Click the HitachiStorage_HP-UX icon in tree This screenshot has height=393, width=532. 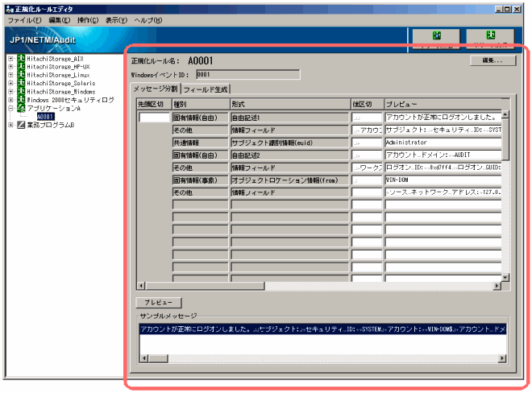tap(20, 67)
